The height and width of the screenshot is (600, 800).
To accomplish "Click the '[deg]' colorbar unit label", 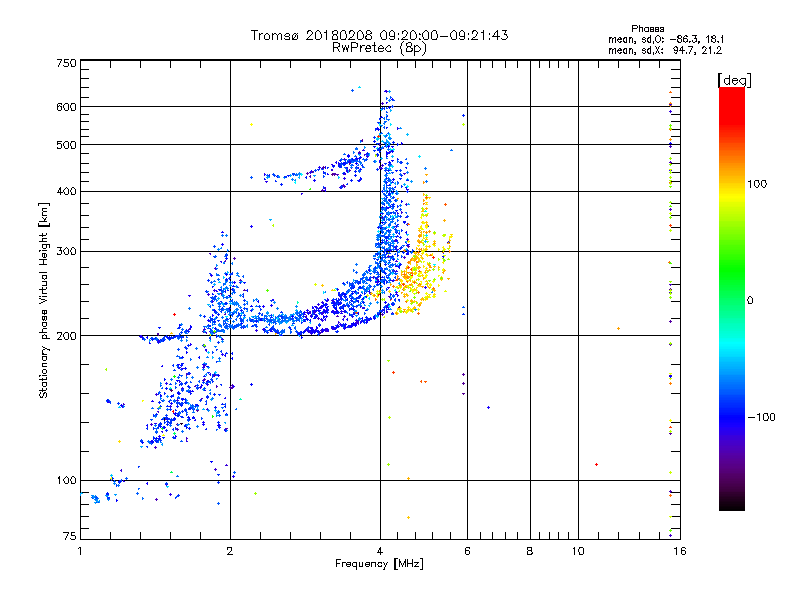I will coord(734,80).
